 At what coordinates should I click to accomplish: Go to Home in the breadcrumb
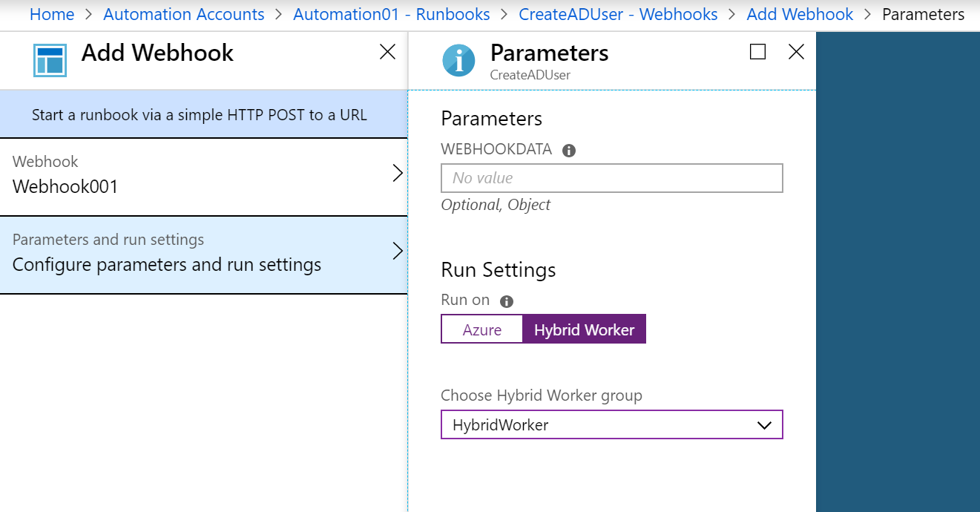(x=52, y=14)
